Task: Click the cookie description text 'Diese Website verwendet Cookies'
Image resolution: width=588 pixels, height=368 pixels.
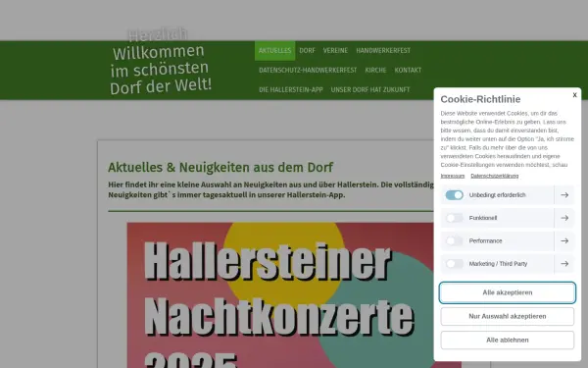Action: tap(507, 139)
